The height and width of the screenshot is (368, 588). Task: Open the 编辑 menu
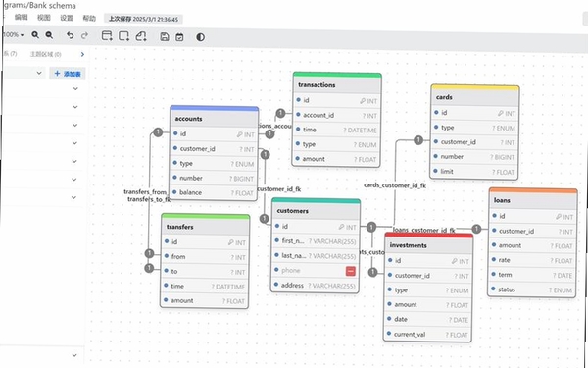tap(21, 18)
